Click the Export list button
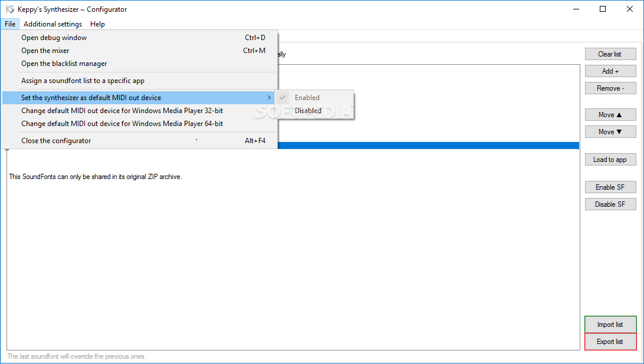 coord(610,342)
